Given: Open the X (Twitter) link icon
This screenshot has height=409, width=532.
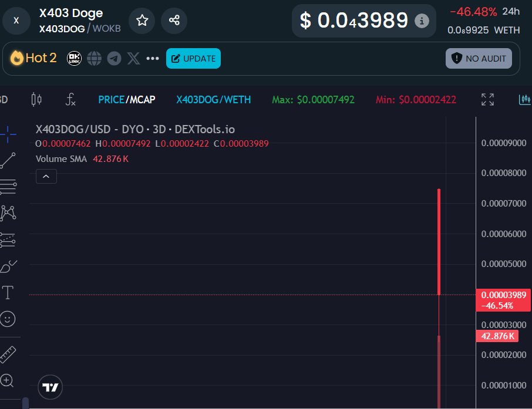Looking at the screenshot, I should coord(133,58).
